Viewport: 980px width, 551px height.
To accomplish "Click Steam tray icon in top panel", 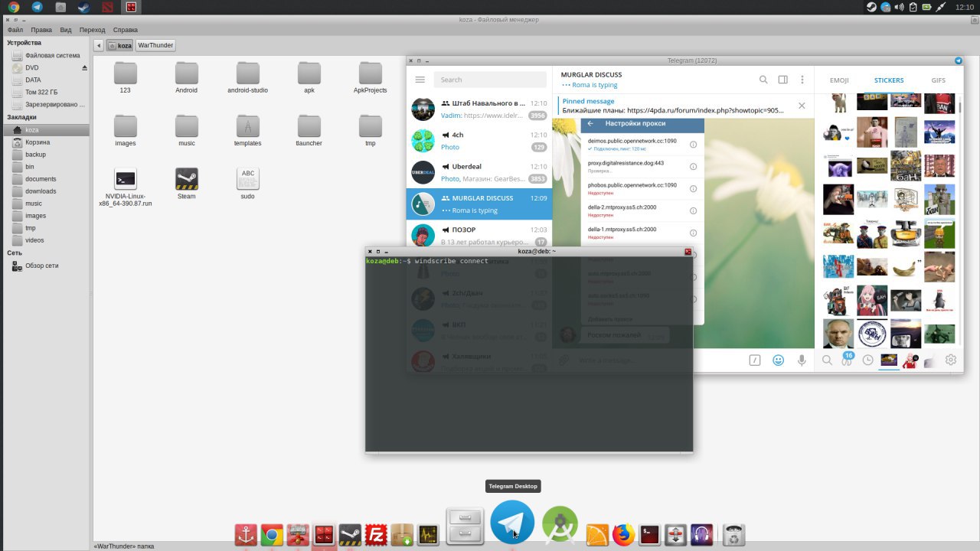I will click(871, 7).
